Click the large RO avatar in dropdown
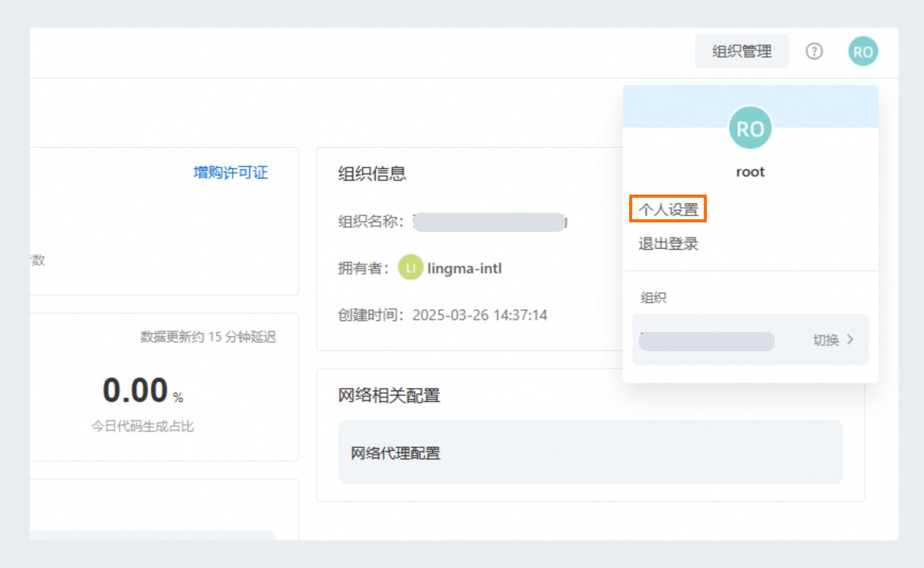Viewport: 924px width, 568px height. [x=750, y=128]
